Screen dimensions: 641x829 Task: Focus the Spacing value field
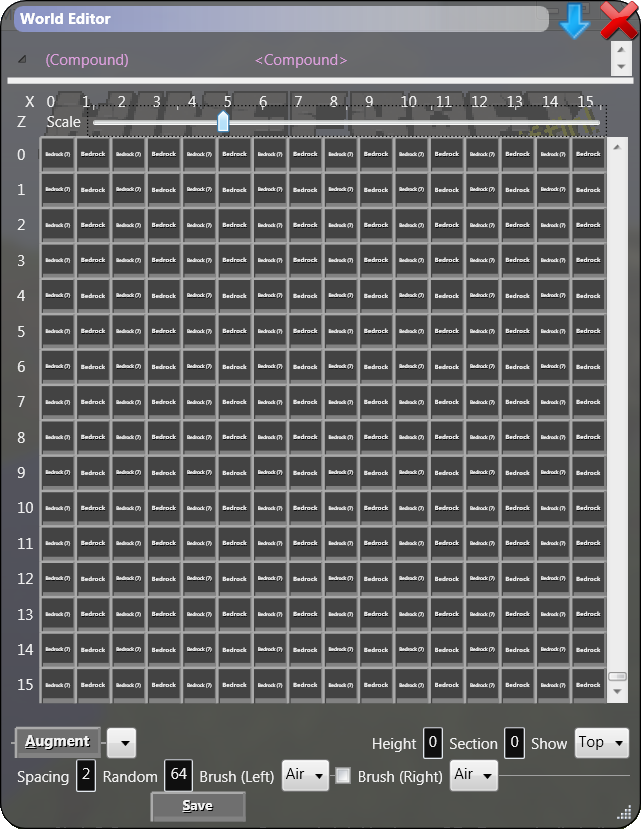point(86,776)
